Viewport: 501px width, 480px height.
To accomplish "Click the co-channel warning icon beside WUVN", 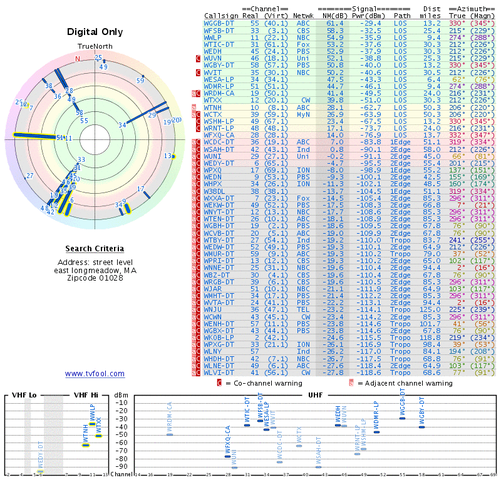I will 198,58.
